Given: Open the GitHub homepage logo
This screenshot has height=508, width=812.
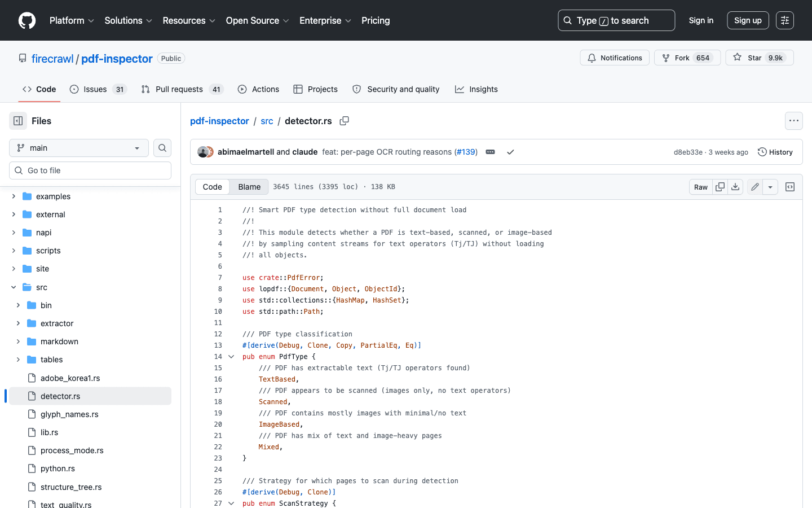Looking at the screenshot, I should pos(27,20).
